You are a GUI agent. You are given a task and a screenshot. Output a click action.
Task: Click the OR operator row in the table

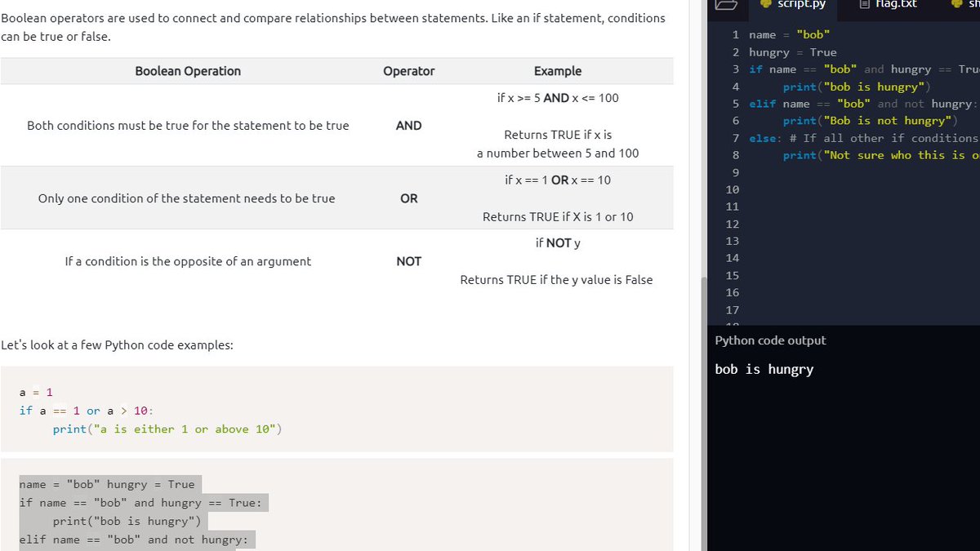click(408, 198)
